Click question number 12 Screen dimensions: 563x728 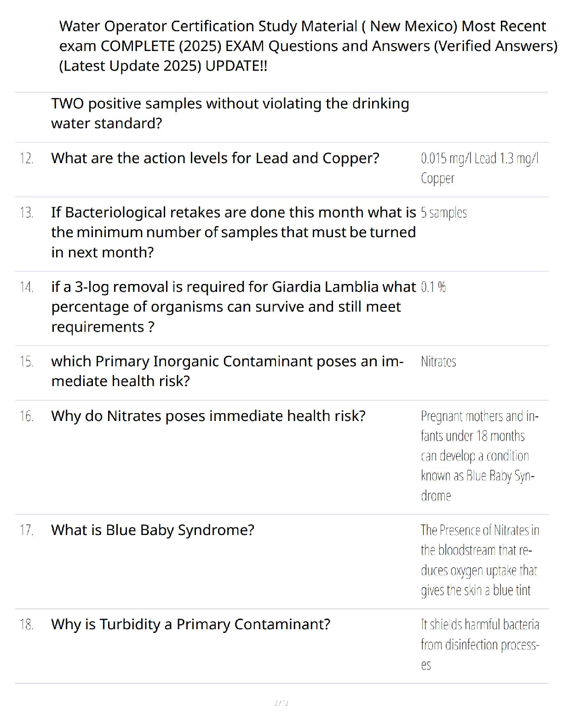point(27,159)
